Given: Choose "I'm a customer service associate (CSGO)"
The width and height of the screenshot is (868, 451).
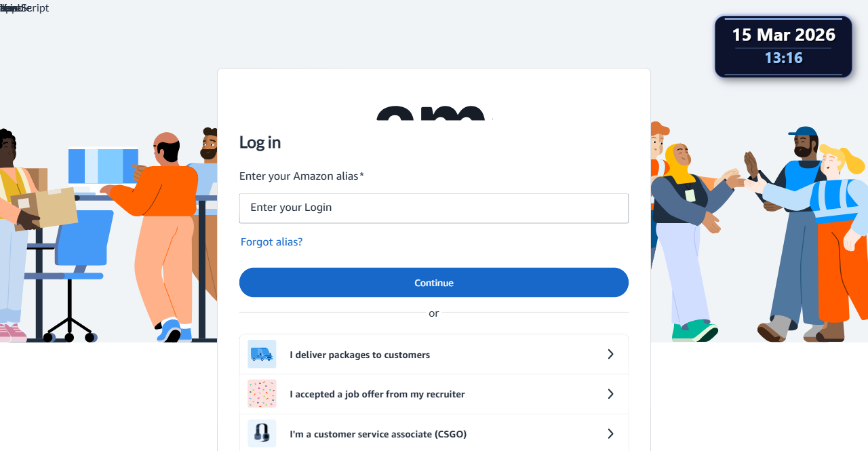Looking at the screenshot, I should (434, 433).
